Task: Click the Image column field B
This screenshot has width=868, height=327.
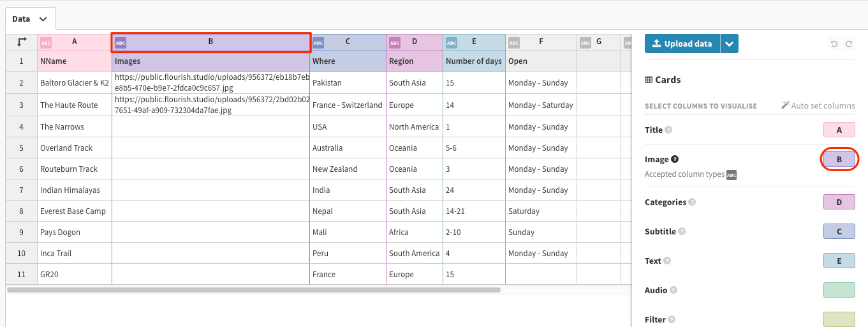Action: [839, 160]
